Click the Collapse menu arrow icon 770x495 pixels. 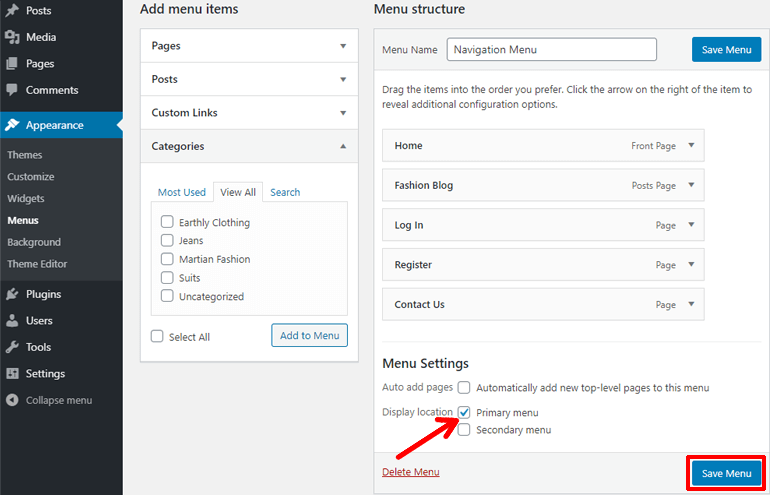coord(12,400)
